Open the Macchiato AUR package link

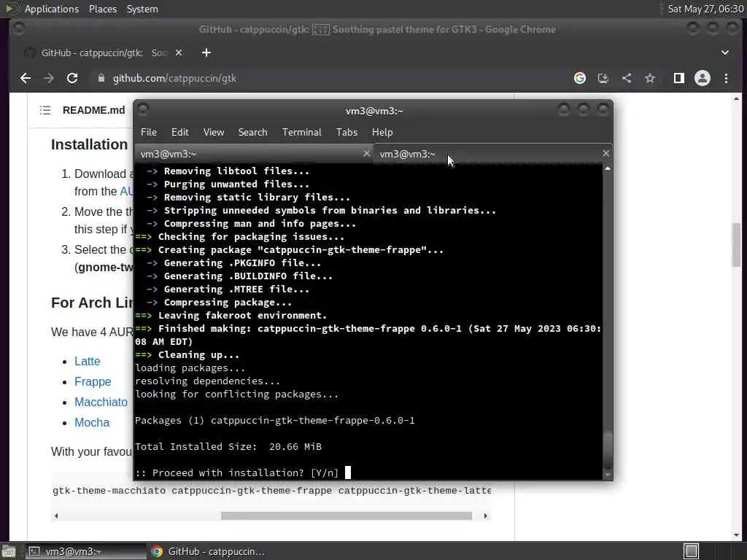(x=101, y=402)
